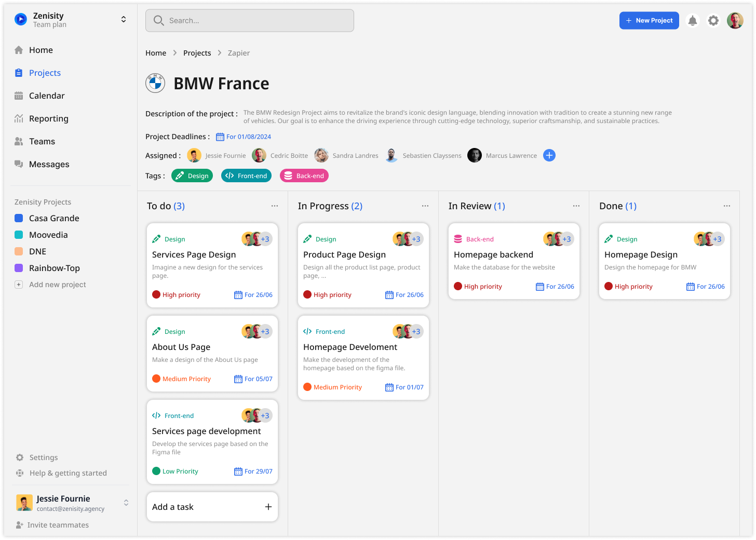Expand the Jessie Fournie account switcher
The image size is (756, 540).
pos(126,503)
